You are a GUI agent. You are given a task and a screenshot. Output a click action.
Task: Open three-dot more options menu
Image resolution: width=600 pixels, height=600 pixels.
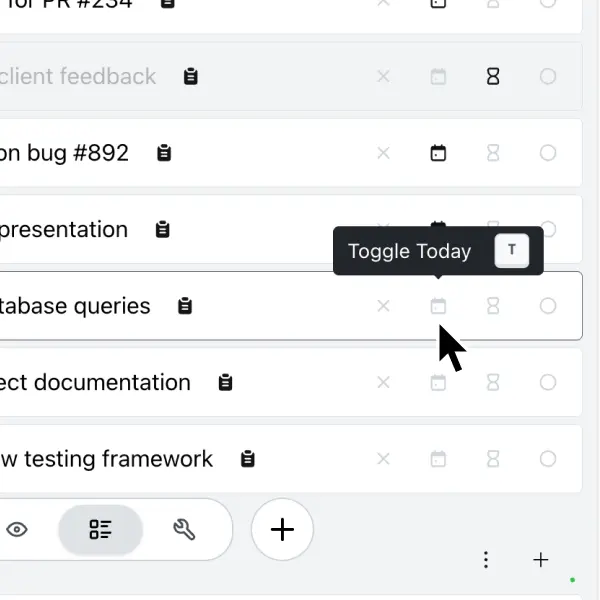pyautogui.click(x=486, y=560)
